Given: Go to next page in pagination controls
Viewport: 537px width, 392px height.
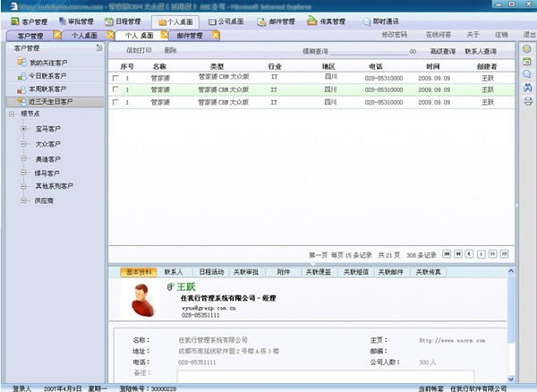Looking at the screenshot, I should click(481, 254).
